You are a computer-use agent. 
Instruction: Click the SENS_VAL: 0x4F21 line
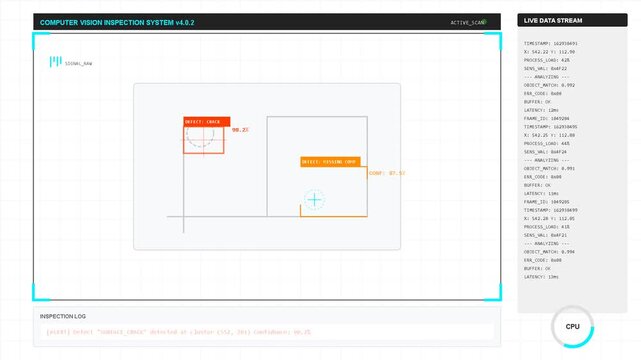pyautogui.click(x=545, y=235)
